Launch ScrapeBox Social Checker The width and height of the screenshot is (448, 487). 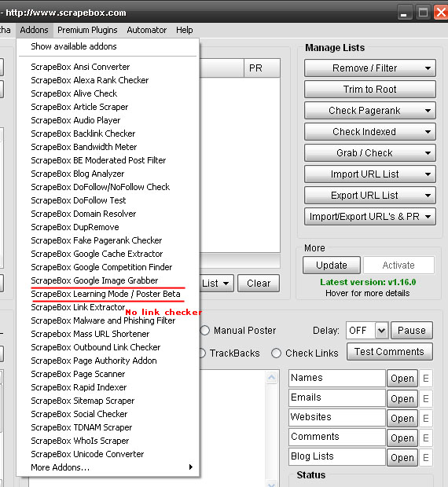click(108, 414)
